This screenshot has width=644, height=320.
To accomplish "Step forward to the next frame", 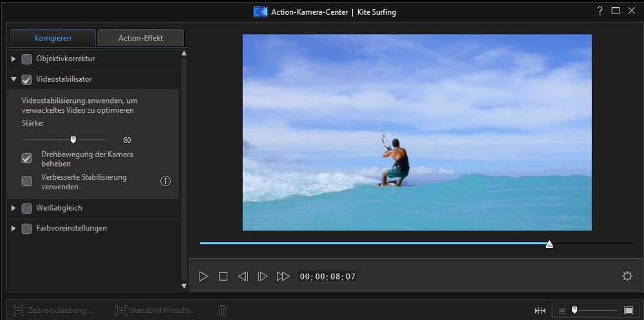I will (x=262, y=276).
